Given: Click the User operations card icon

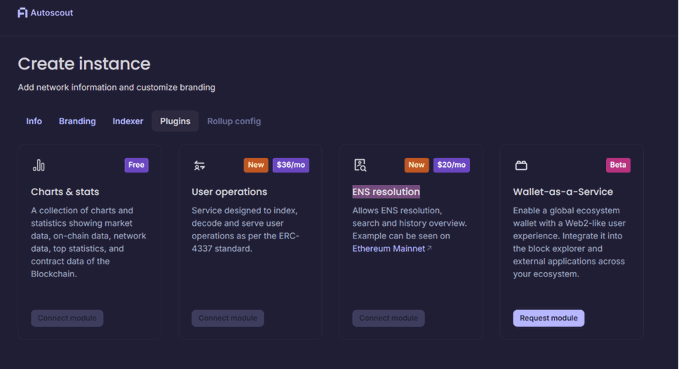Looking at the screenshot, I should point(199,165).
